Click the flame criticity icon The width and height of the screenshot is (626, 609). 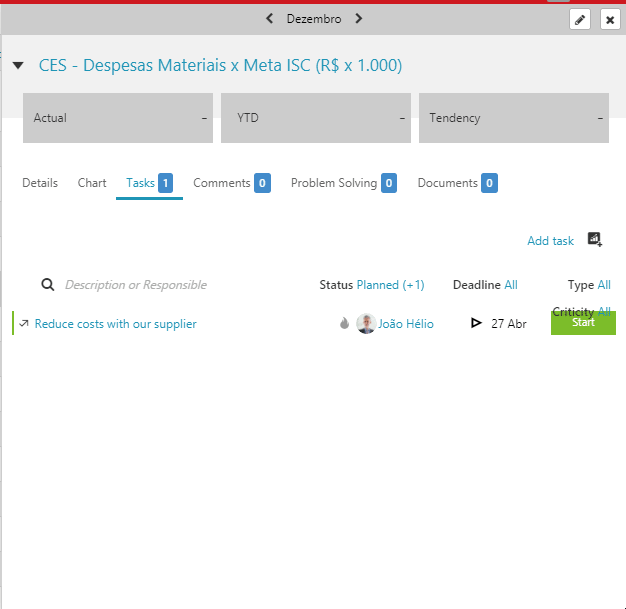click(x=344, y=323)
